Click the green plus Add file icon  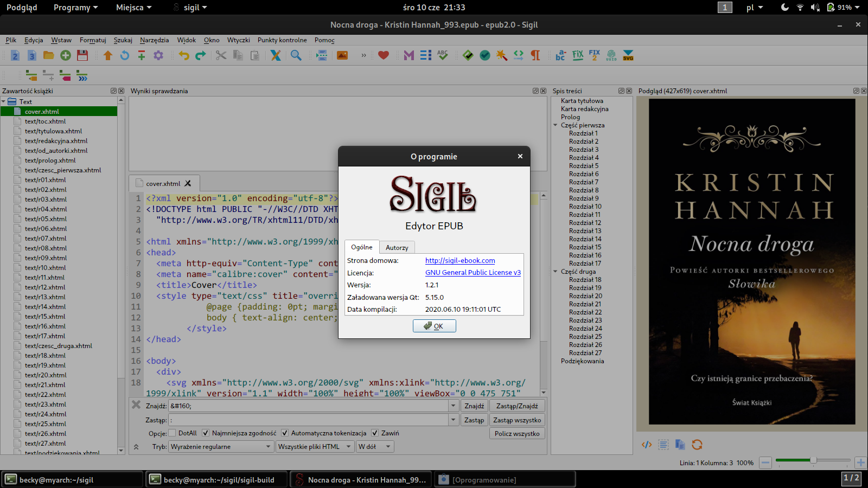point(66,55)
